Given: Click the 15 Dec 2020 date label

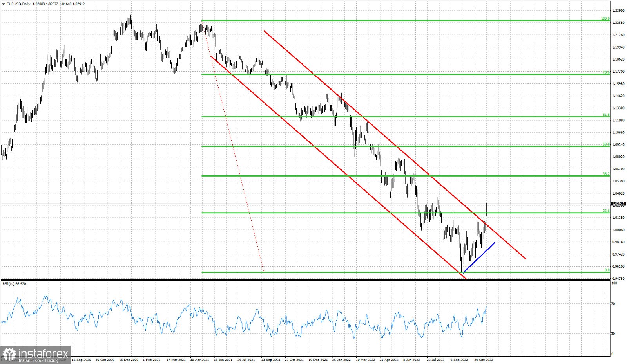Looking at the screenshot, I should click(x=129, y=360).
